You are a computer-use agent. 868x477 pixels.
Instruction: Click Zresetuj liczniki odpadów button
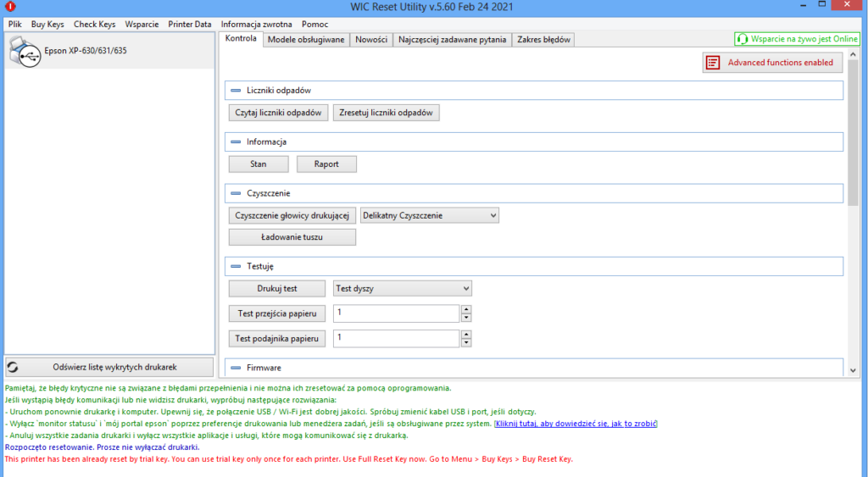tap(387, 113)
